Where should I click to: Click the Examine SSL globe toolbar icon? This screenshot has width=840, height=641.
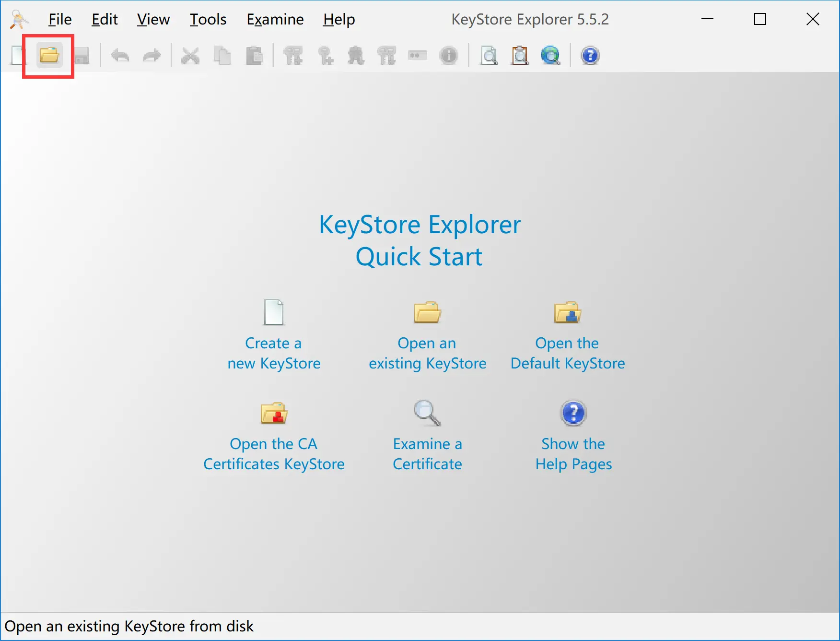coord(550,56)
